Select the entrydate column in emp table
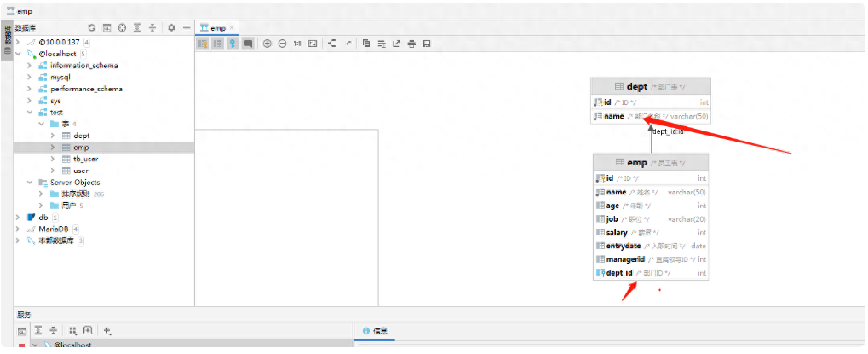The width and height of the screenshot is (868, 354). tap(651, 246)
